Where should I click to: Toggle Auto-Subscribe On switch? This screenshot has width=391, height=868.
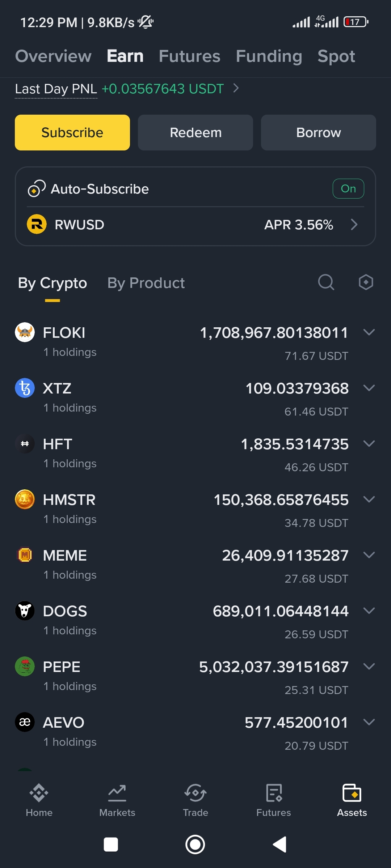click(348, 188)
